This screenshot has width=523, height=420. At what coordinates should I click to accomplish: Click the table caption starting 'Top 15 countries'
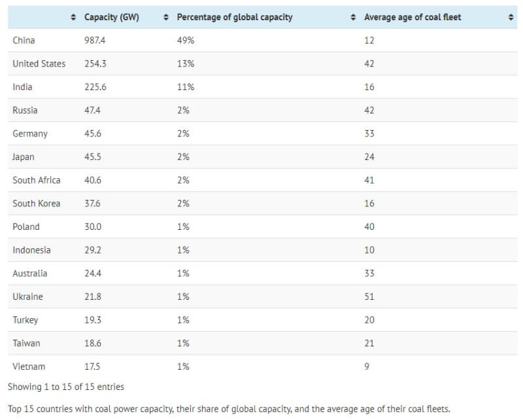tap(229, 410)
